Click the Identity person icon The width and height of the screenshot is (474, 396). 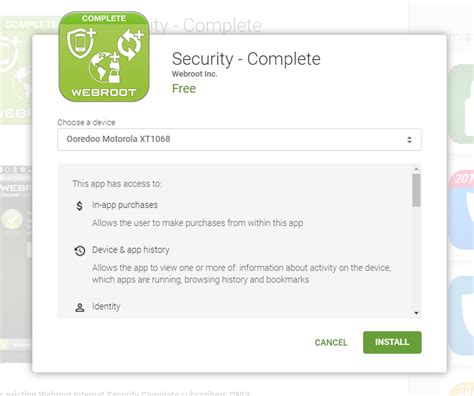80,307
